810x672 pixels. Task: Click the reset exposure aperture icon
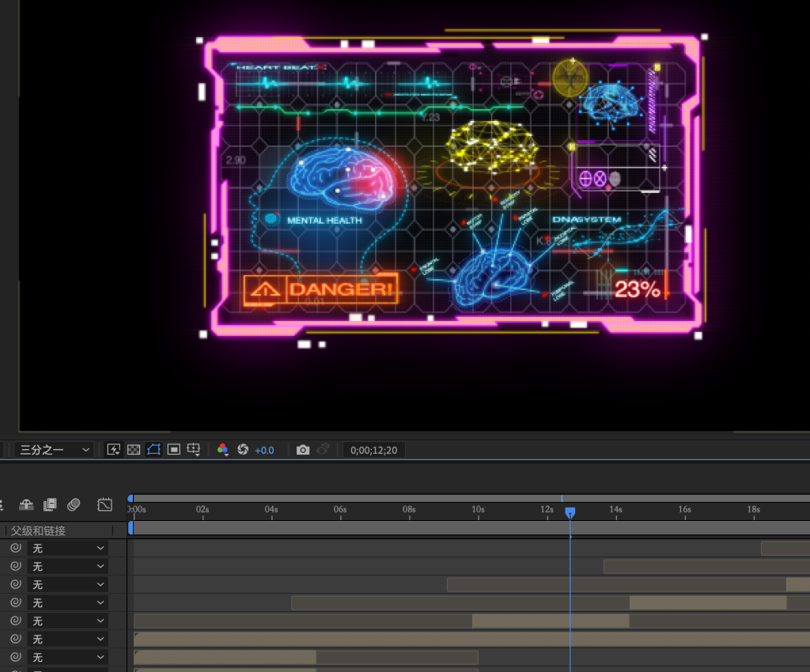click(x=243, y=450)
